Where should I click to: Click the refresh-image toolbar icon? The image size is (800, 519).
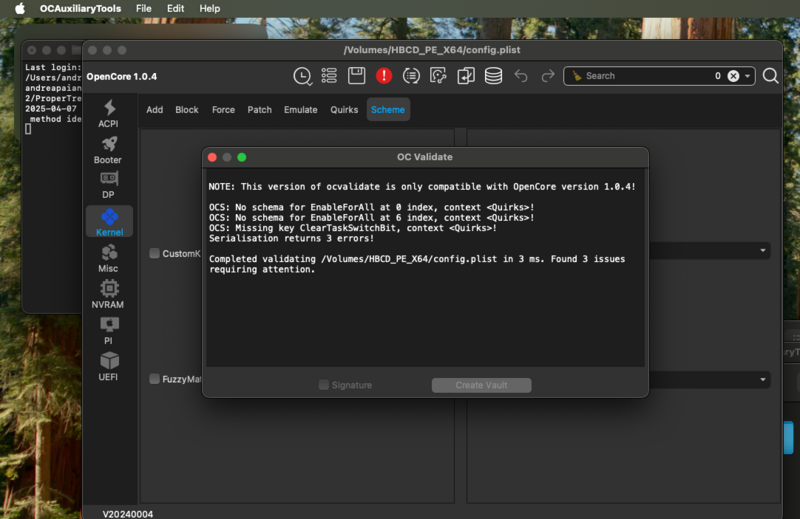438,76
